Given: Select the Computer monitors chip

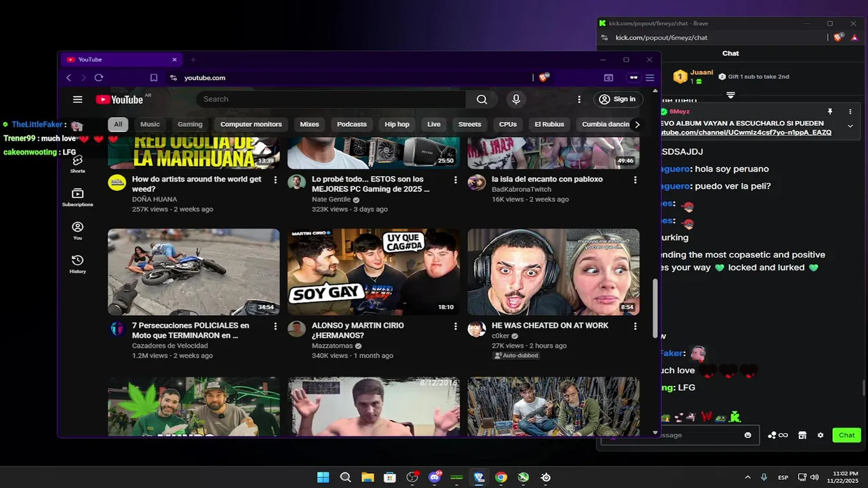Looking at the screenshot, I should [x=251, y=124].
